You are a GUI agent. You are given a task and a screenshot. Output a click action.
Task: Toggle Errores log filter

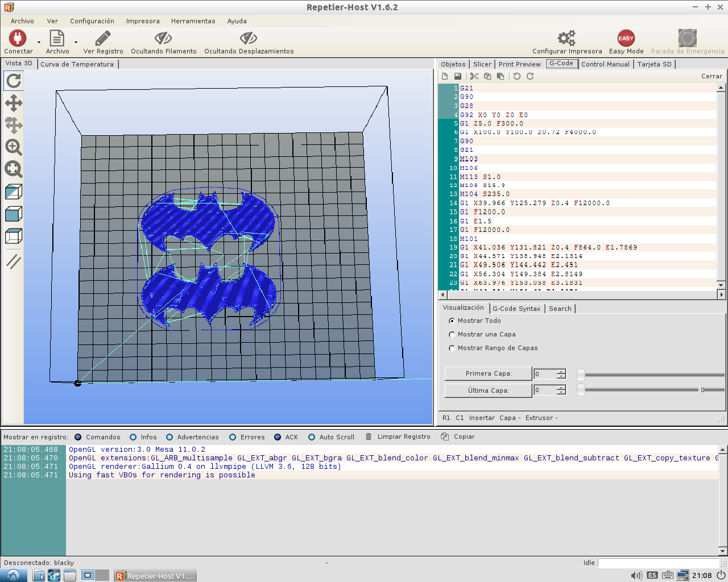point(233,437)
